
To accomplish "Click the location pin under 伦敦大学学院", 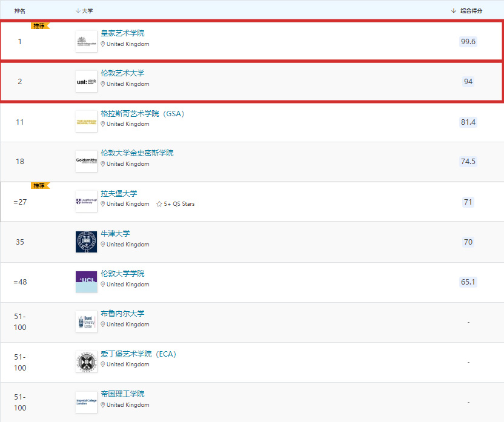I will click(103, 284).
